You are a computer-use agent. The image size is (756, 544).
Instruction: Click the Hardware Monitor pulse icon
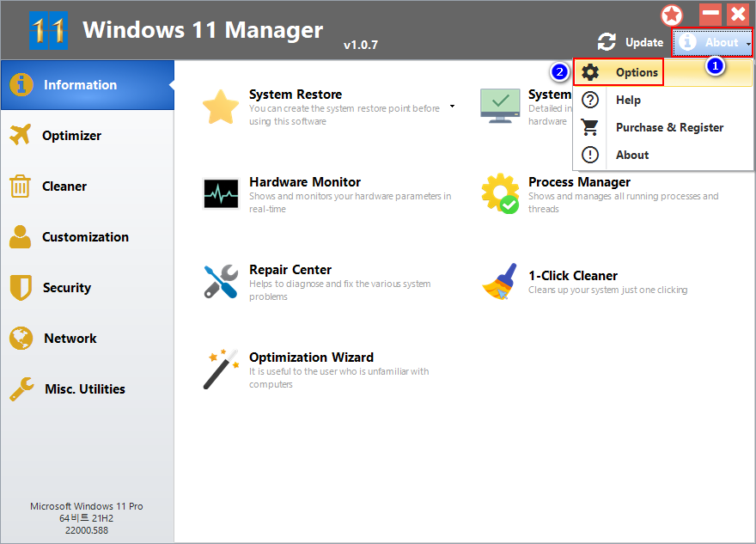tap(221, 194)
